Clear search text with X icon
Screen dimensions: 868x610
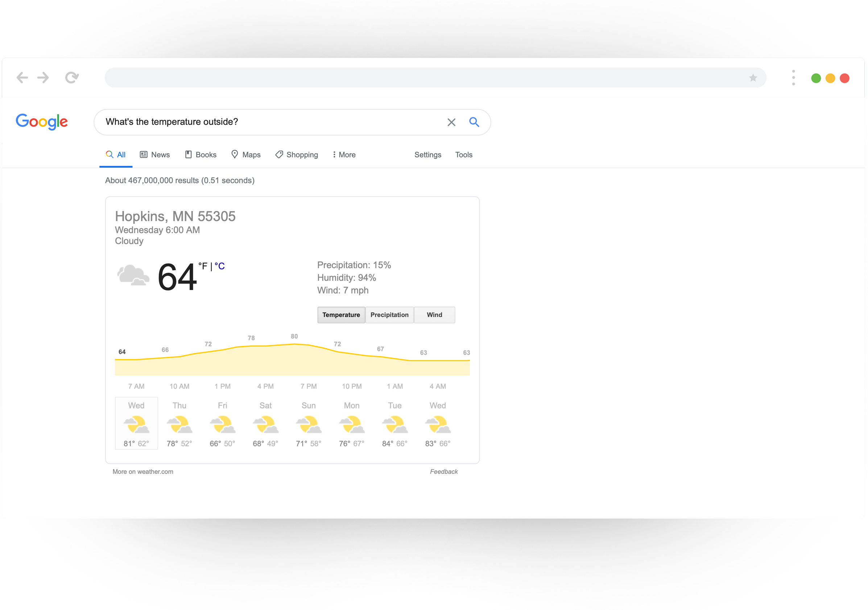(451, 122)
